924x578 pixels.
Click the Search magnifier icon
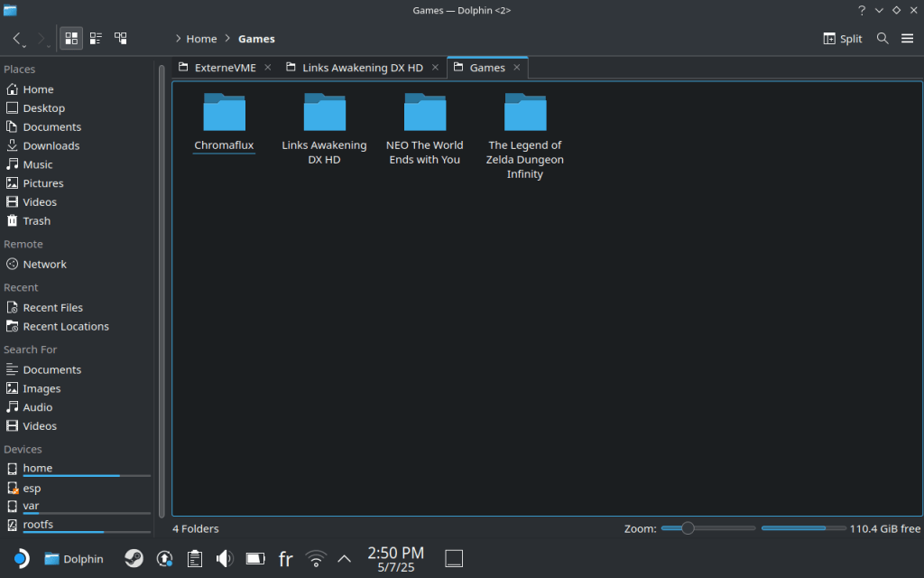pyautogui.click(x=882, y=39)
